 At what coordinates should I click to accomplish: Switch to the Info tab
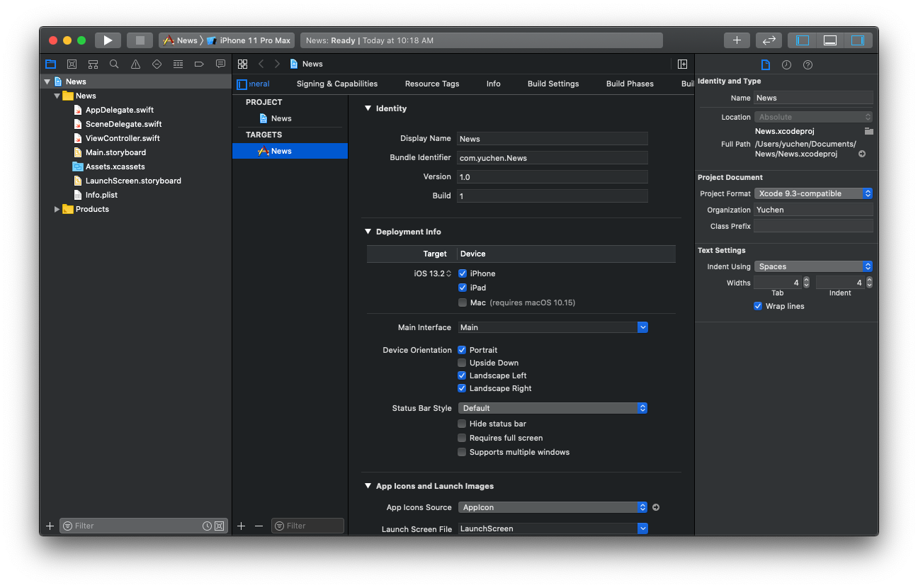tap(494, 84)
